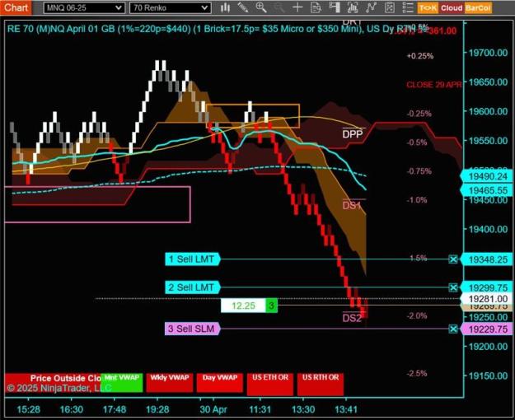This screenshot has height=420, width=515.
Task: Toggle the Cloud toolbar button
Action: tap(452, 8)
